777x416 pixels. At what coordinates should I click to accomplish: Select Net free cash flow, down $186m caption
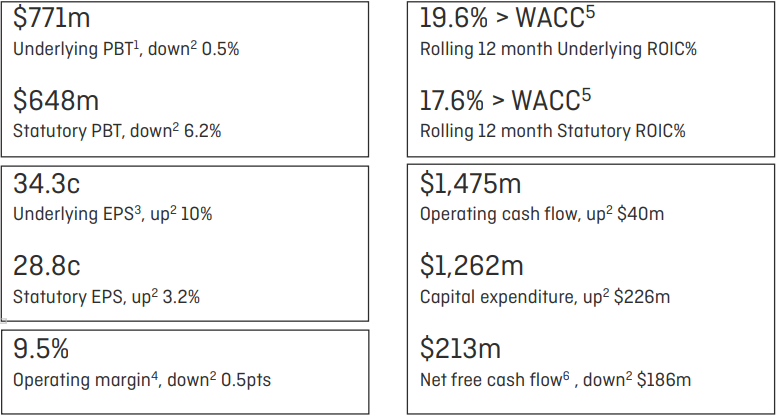coord(555,380)
